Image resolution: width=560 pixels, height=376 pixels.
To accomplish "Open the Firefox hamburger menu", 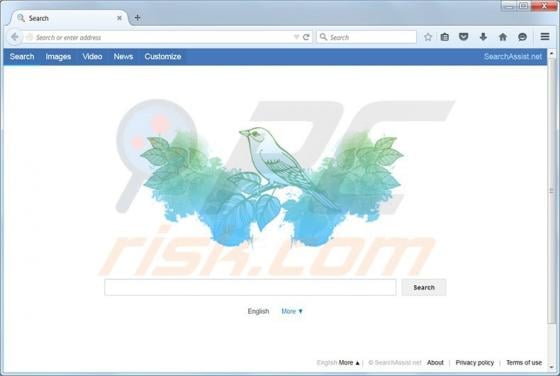I will (545, 36).
